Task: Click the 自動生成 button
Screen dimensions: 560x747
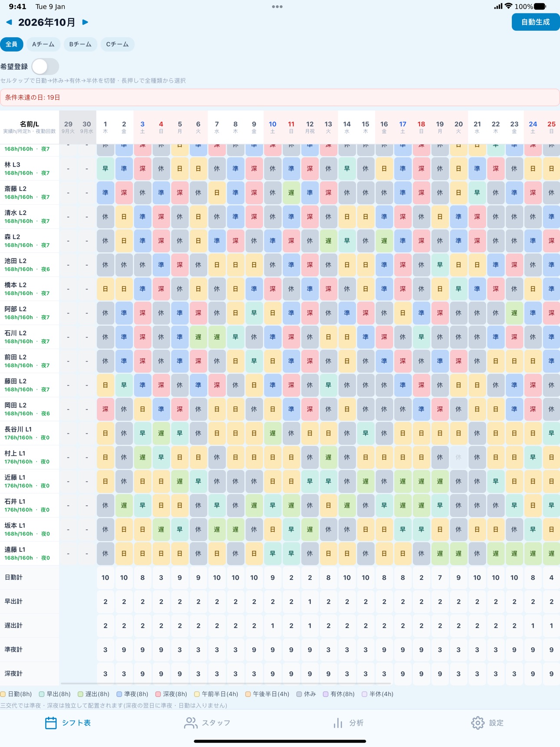Action: (535, 22)
